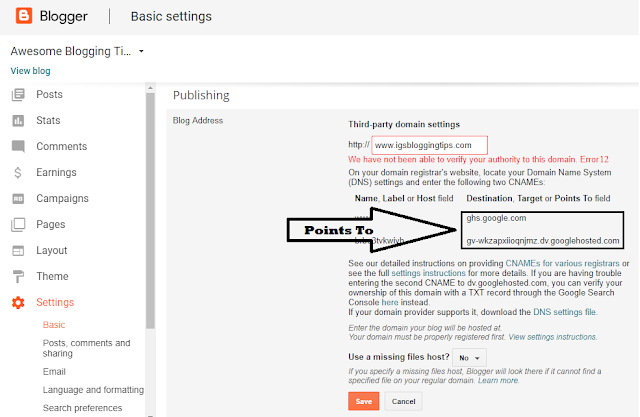Download the DNS settings file link

564,313
